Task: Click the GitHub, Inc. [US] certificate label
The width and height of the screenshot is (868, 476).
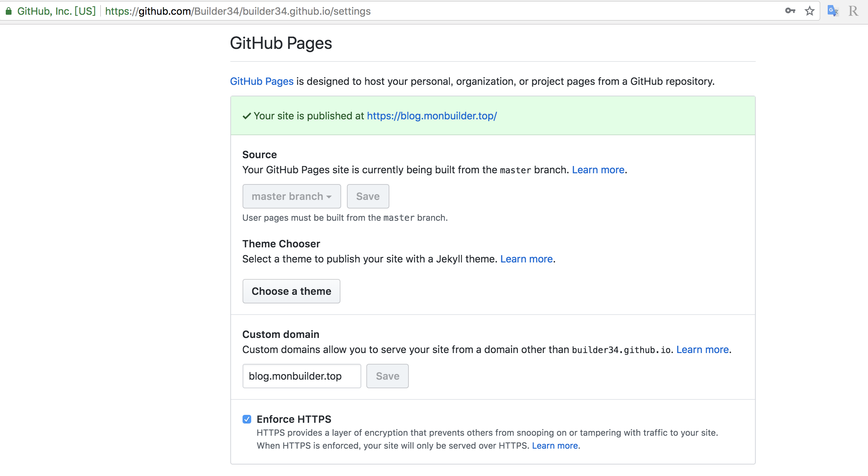Action: click(56, 11)
